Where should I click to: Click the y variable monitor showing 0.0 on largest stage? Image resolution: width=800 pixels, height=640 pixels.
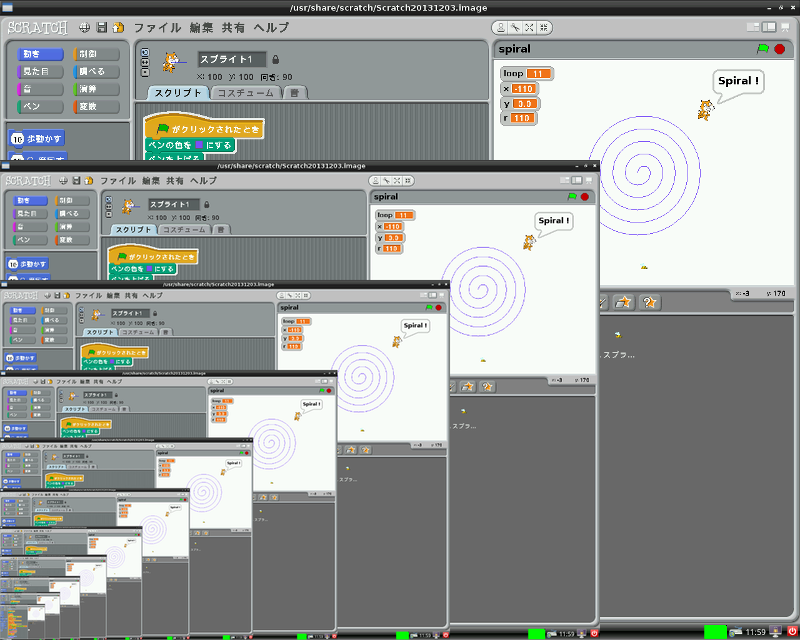(520, 104)
